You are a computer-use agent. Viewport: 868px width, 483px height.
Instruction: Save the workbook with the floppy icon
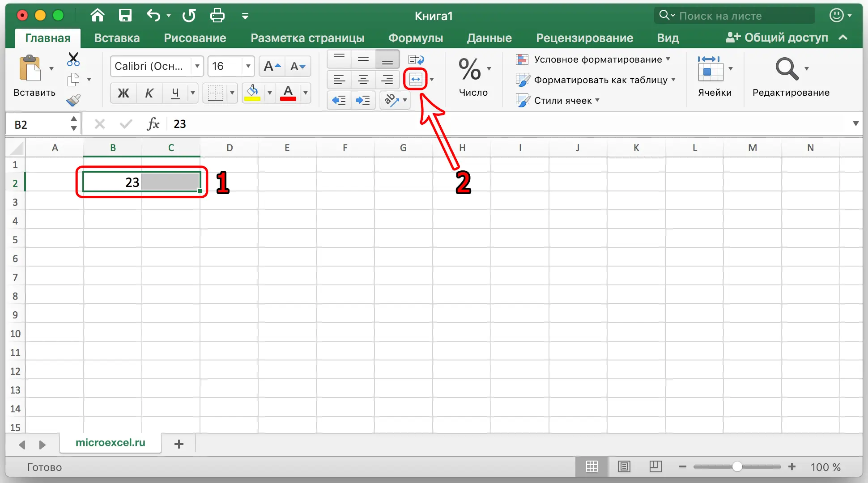125,16
